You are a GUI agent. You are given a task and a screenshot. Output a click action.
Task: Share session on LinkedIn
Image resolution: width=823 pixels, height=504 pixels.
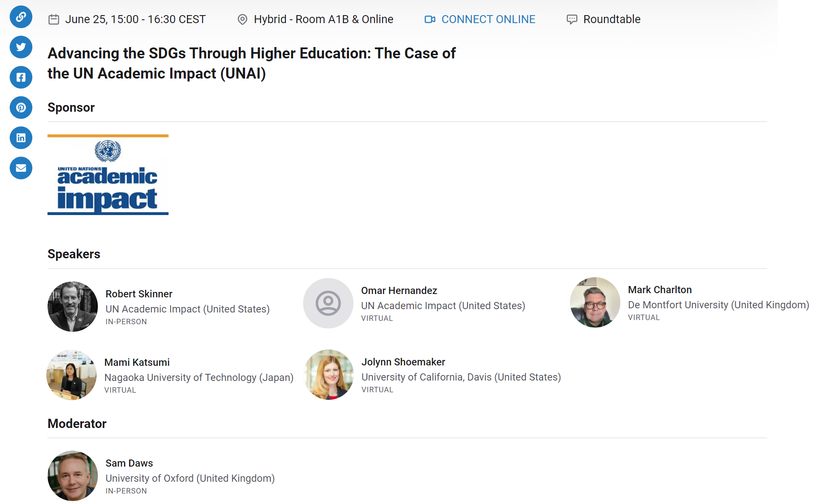pyautogui.click(x=21, y=138)
